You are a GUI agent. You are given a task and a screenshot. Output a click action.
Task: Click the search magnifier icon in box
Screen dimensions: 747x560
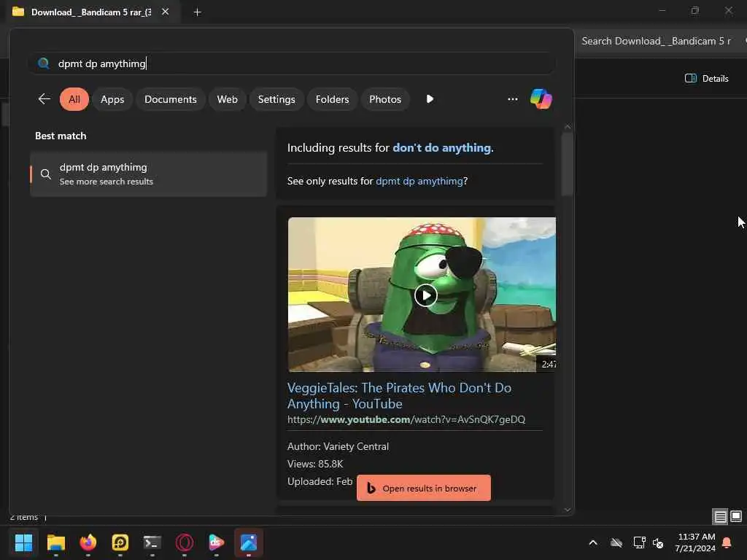pyautogui.click(x=43, y=63)
